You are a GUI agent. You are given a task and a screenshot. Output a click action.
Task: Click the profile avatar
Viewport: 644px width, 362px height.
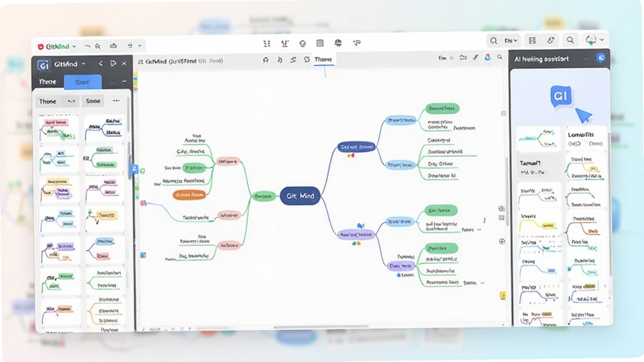[x=591, y=39]
